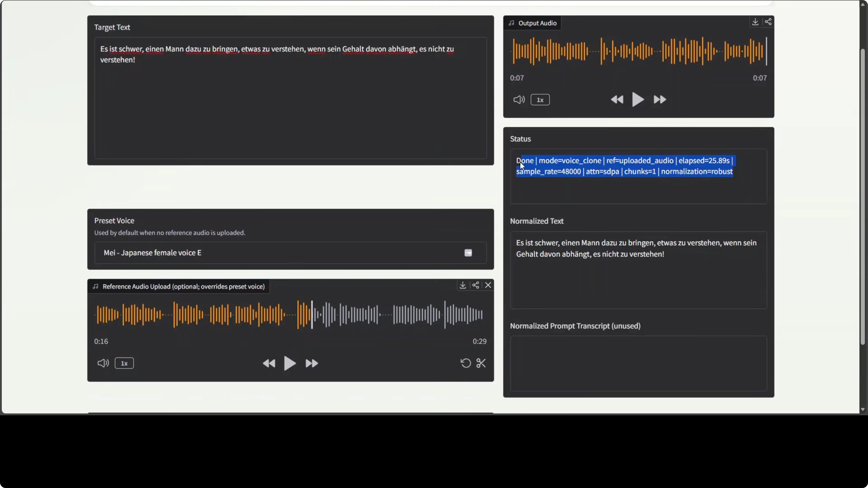868x488 pixels.
Task: Play the reference audio
Action: point(290,363)
